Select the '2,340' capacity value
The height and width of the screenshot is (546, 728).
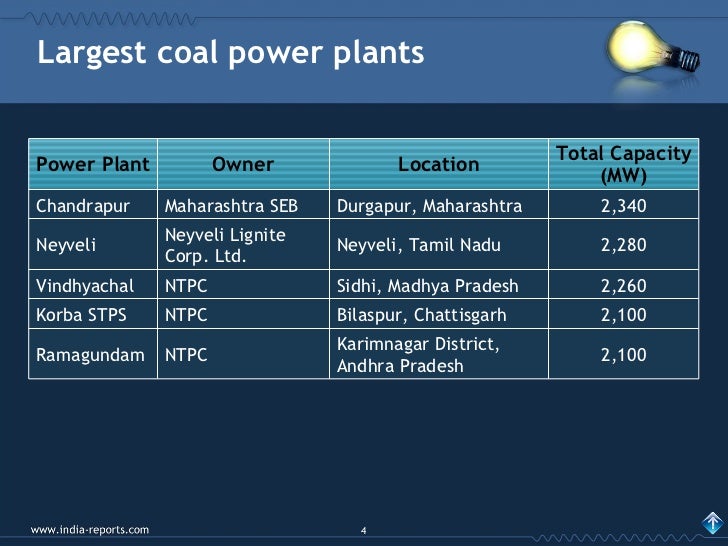(x=624, y=205)
